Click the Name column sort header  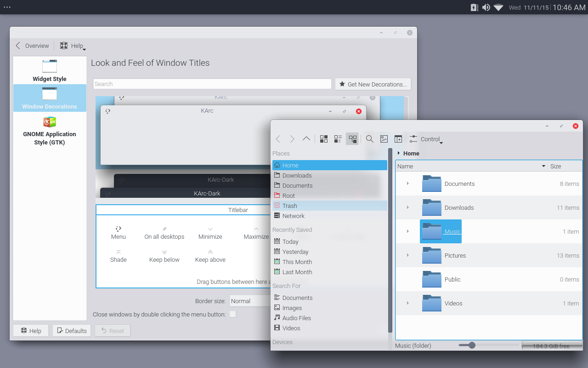click(x=472, y=166)
